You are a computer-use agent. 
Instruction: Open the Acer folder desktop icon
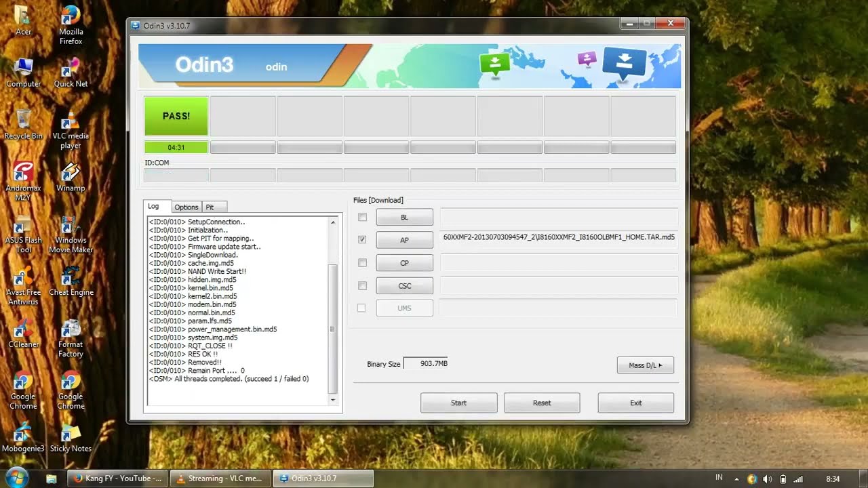pos(23,20)
